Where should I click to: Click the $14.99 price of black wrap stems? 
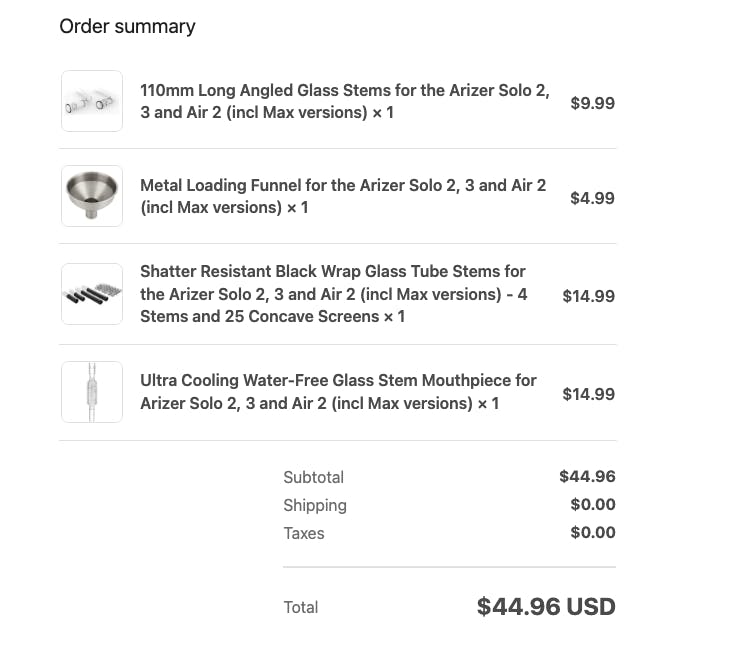(588, 296)
